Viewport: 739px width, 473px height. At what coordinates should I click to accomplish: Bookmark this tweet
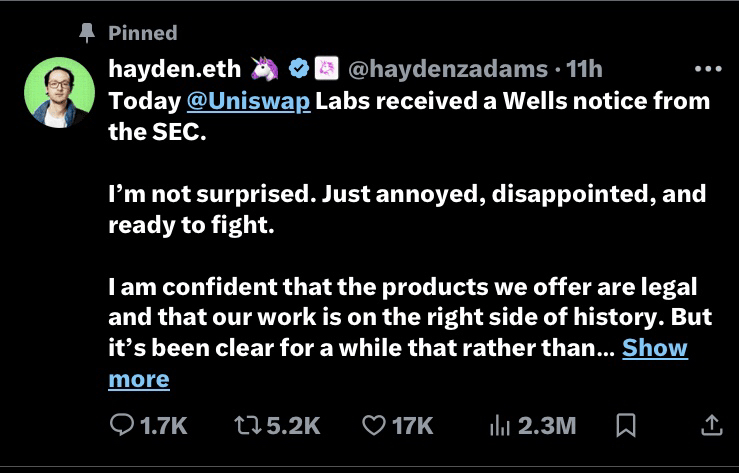pos(626,425)
